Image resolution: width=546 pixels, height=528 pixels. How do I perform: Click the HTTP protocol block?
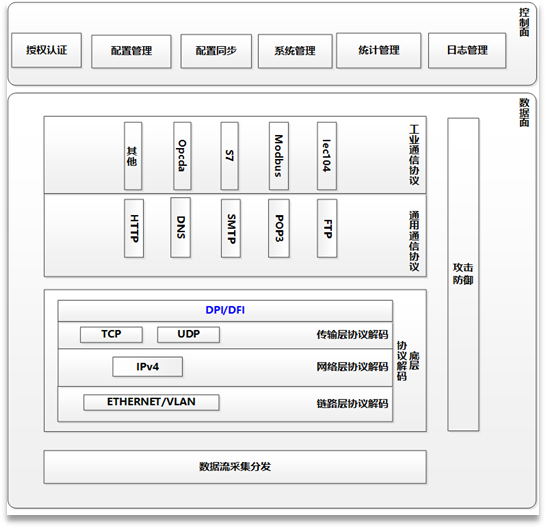pyautogui.click(x=134, y=228)
